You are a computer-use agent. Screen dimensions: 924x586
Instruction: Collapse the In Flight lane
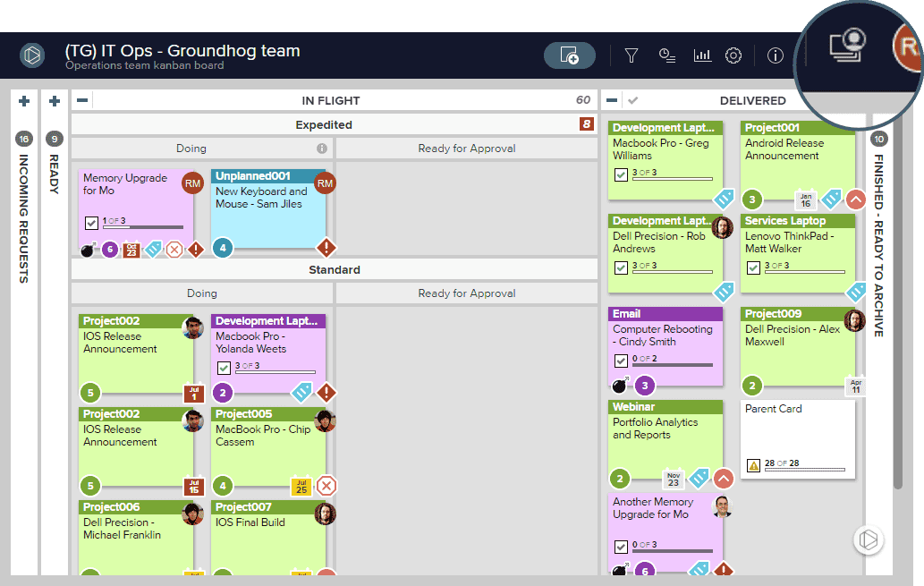82,100
